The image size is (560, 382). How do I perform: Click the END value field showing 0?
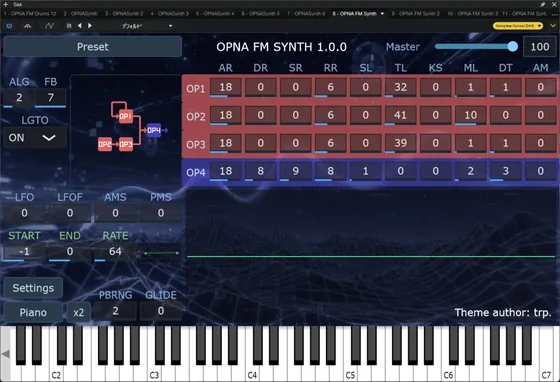pos(70,252)
